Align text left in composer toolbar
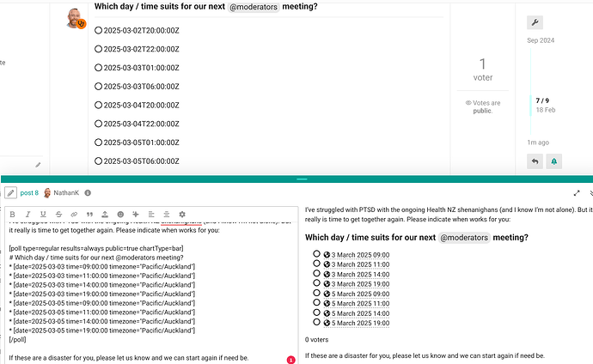 click(151, 214)
